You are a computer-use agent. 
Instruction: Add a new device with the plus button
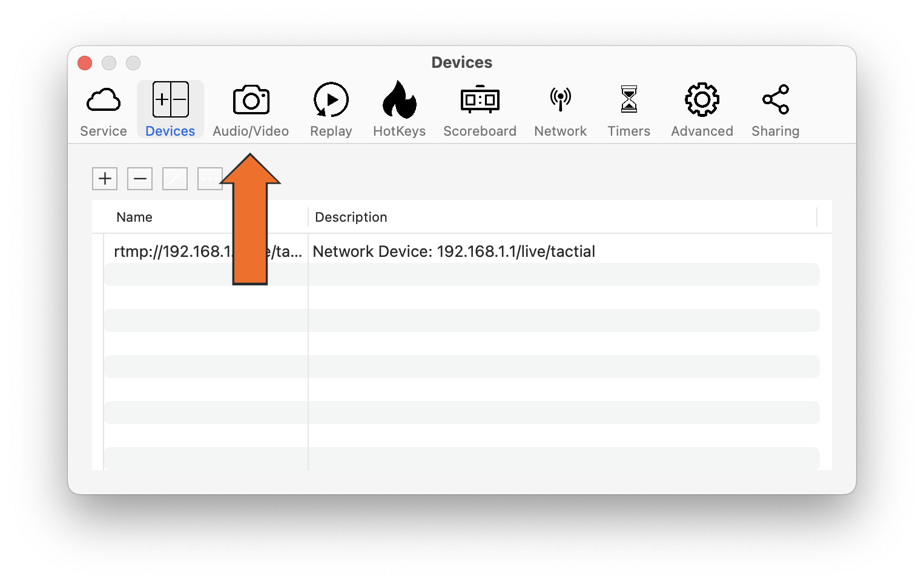pos(104,179)
